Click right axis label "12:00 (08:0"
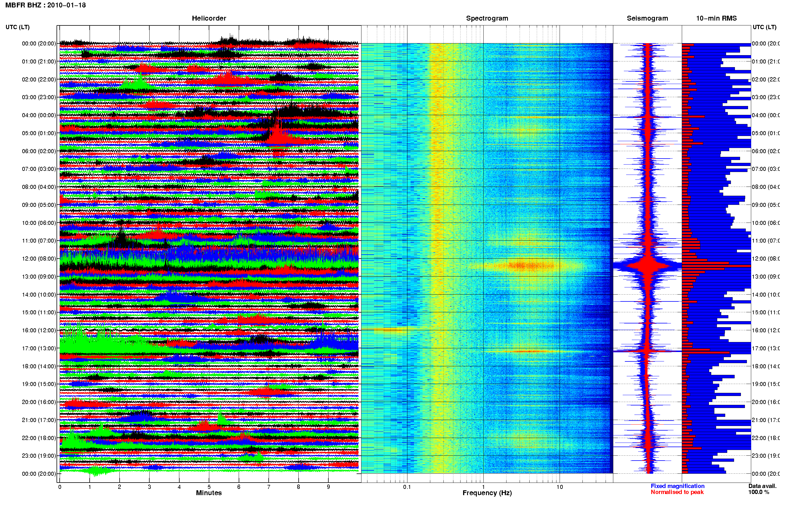Screen dimensions: 812x508 pos(766,258)
